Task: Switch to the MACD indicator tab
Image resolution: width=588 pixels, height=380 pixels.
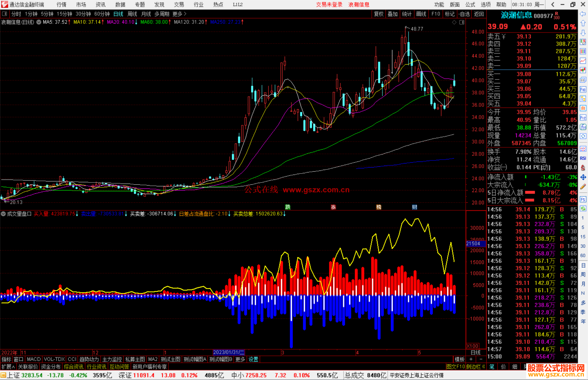Action: (34, 359)
